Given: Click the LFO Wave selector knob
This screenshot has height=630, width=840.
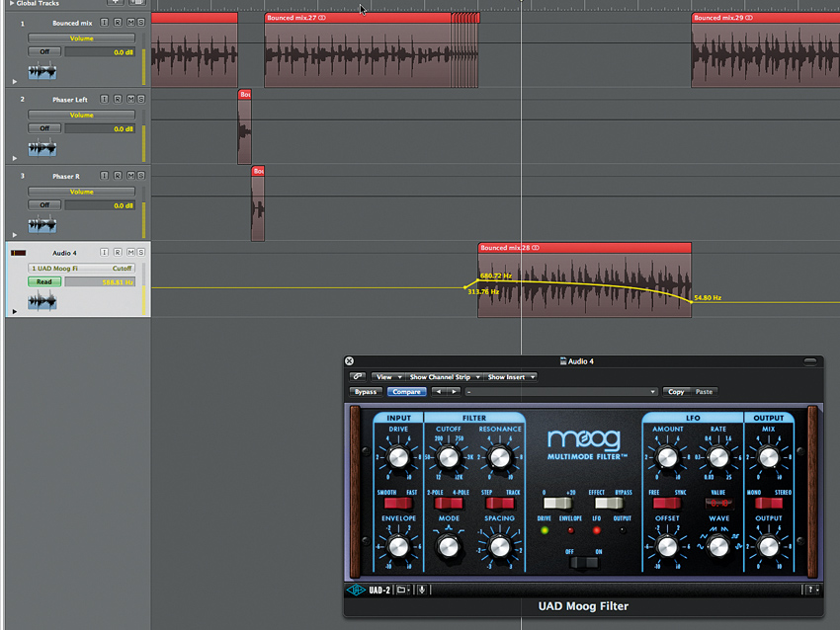Looking at the screenshot, I should coord(718,546).
